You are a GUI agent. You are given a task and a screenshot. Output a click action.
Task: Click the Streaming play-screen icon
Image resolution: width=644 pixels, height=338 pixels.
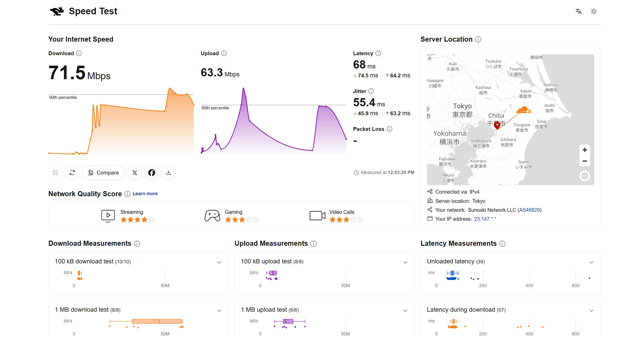[108, 216]
